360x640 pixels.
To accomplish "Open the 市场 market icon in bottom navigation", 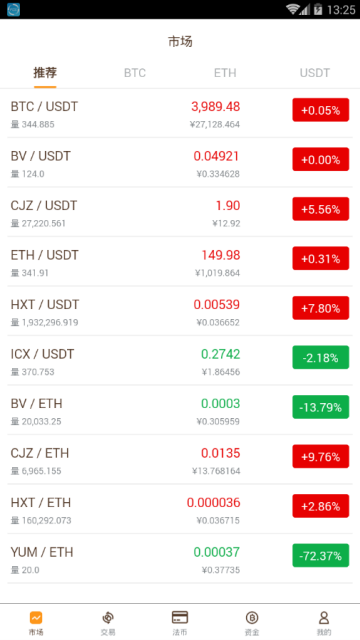I will (36, 618).
